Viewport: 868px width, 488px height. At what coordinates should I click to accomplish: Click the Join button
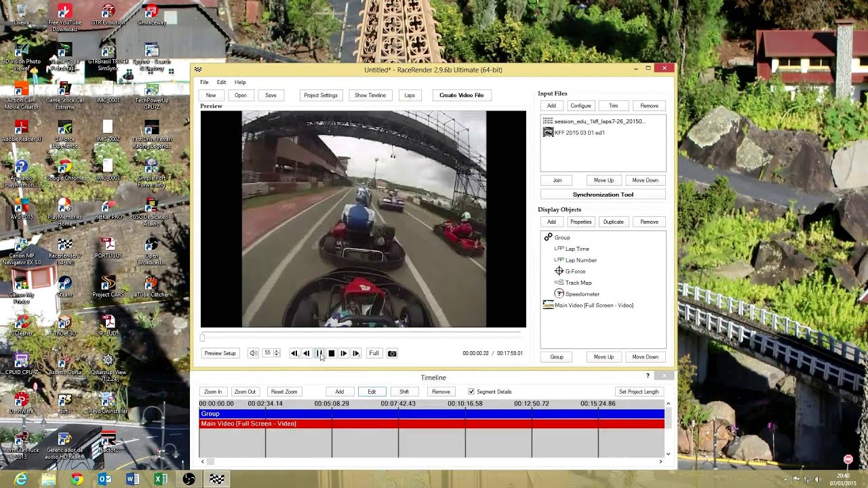click(557, 180)
